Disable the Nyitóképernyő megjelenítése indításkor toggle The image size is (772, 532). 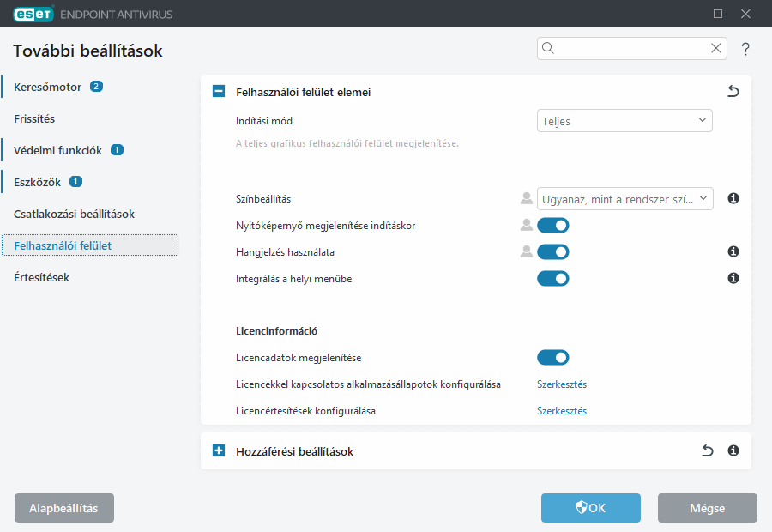pos(553,225)
